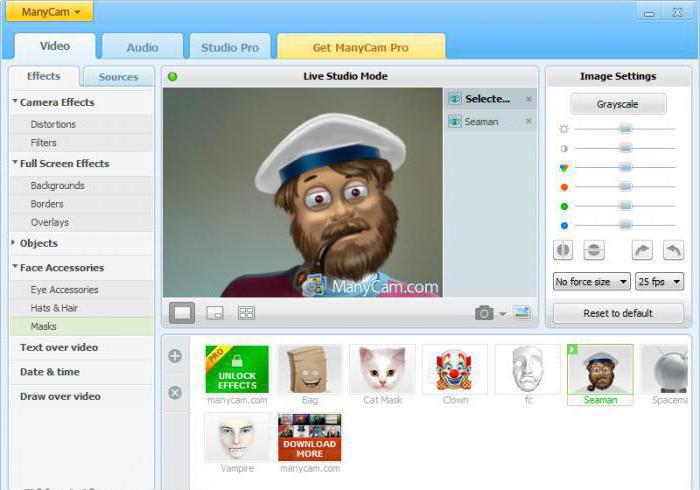Click Reset to default button
The height and width of the screenshot is (490, 700).
(x=618, y=313)
